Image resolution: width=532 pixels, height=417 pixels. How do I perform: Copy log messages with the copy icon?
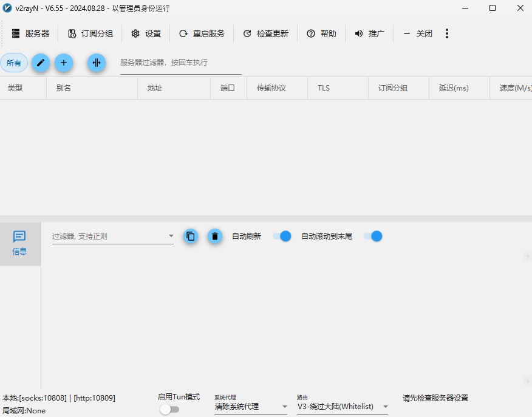tap(191, 236)
